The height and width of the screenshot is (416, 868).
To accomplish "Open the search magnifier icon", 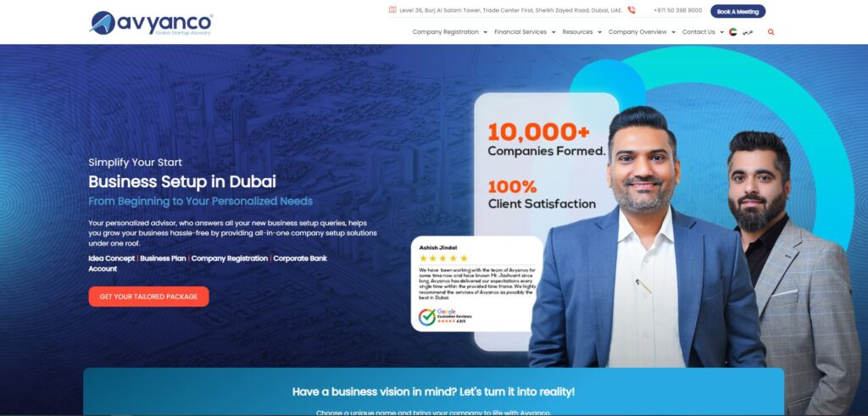I will click(771, 32).
